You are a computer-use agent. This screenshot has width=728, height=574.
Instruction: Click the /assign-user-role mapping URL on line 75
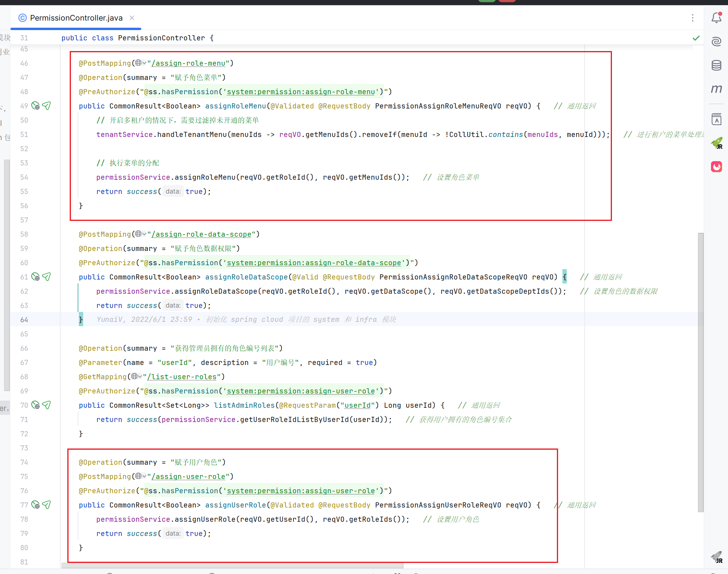coord(189,477)
